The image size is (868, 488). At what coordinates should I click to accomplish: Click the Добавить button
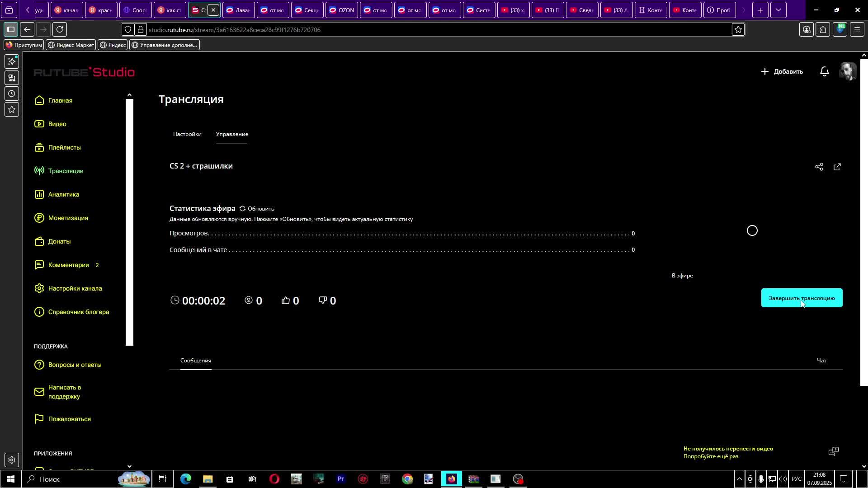(x=782, y=71)
